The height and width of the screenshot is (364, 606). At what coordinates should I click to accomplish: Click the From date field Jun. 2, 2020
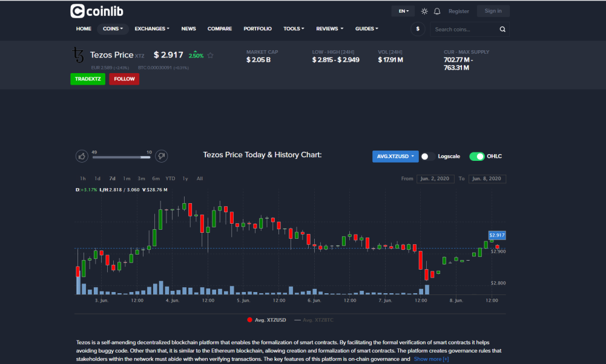pos(435,179)
